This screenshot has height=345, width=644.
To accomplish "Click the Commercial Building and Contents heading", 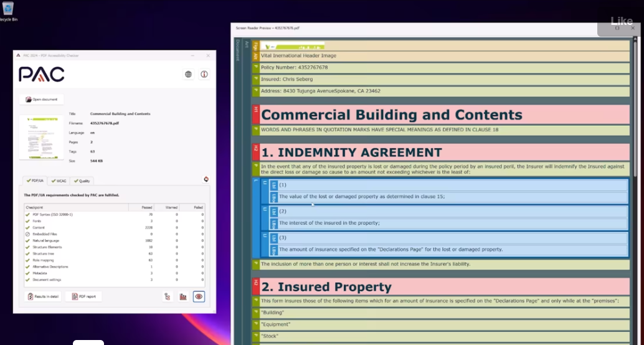I will click(x=391, y=115).
